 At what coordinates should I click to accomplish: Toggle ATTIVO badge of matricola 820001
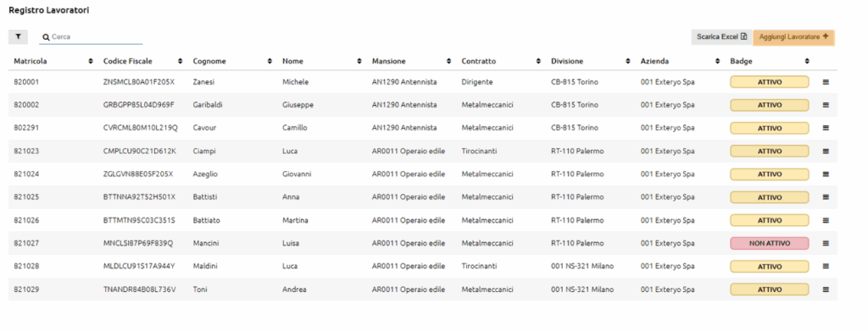click(x=770, y=82)
